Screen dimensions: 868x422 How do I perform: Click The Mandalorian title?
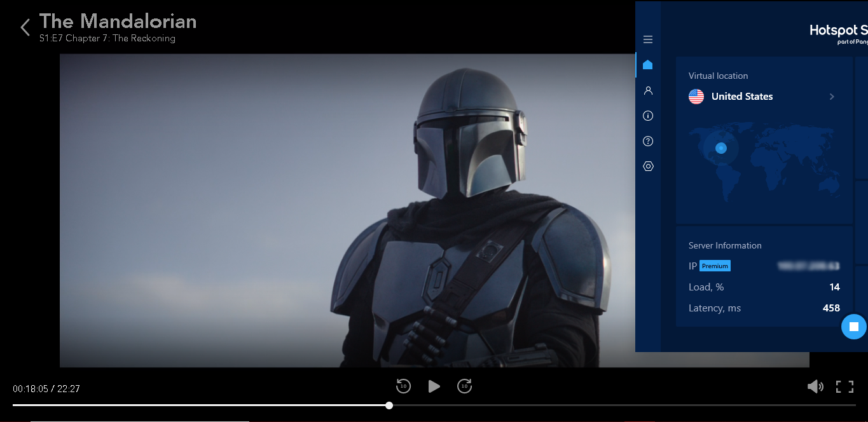coord(118,21)
